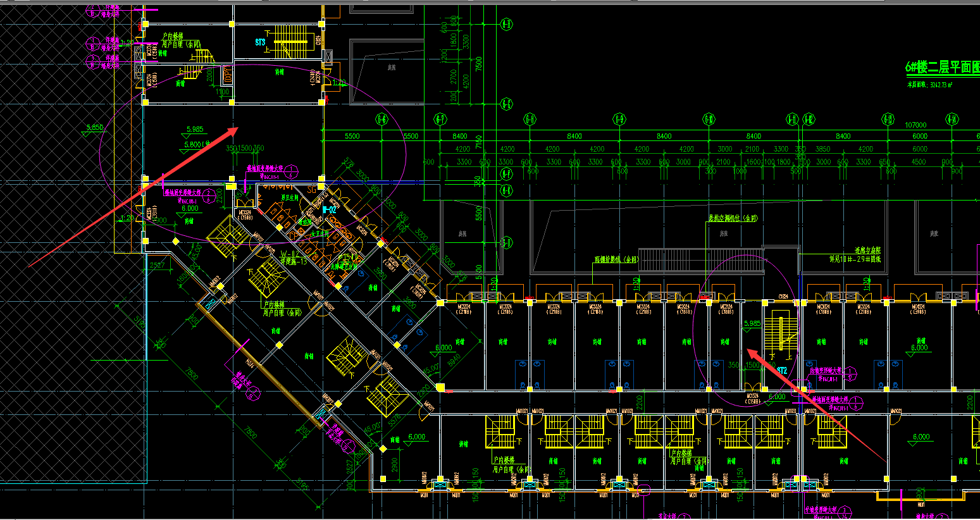Click the "详建施-13" reference text
980x520 pixels.
pyautogui.click(x=294, y=261)
